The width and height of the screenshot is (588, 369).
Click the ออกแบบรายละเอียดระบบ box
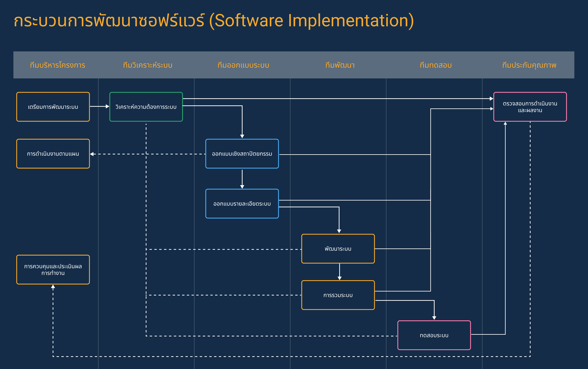[x=242, y=204]
